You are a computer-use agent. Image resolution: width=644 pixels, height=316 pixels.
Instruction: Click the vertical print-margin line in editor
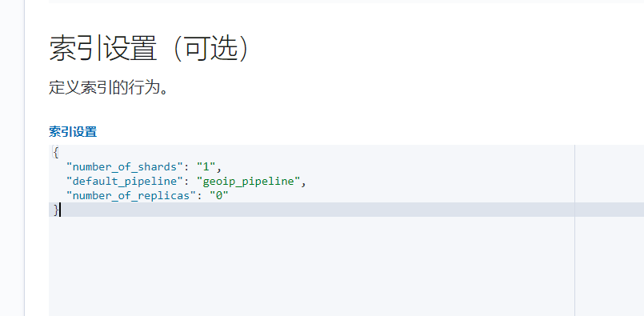(x=574, y=230)
